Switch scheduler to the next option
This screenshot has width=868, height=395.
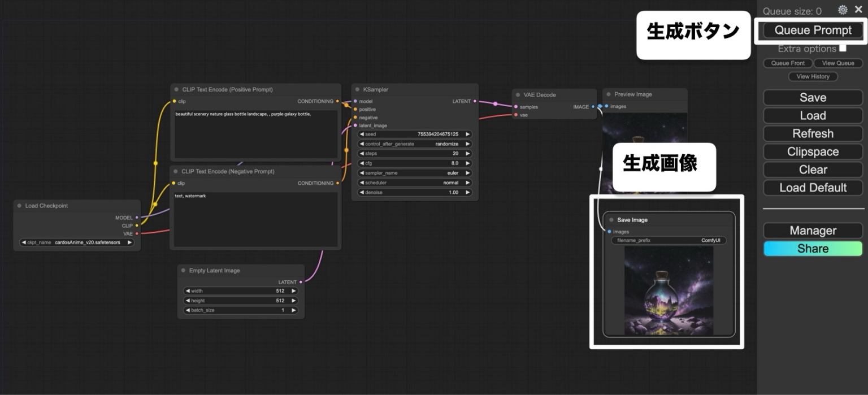click(467, 183)
